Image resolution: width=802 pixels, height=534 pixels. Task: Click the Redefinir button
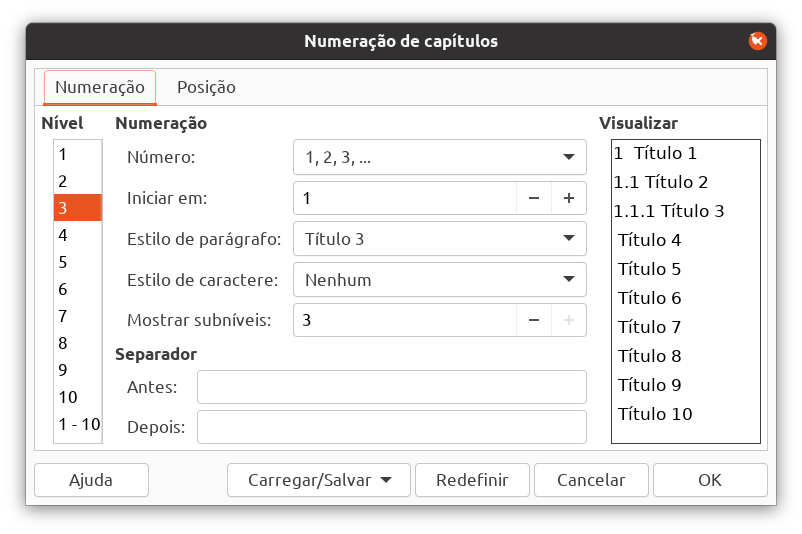[472, 480]
